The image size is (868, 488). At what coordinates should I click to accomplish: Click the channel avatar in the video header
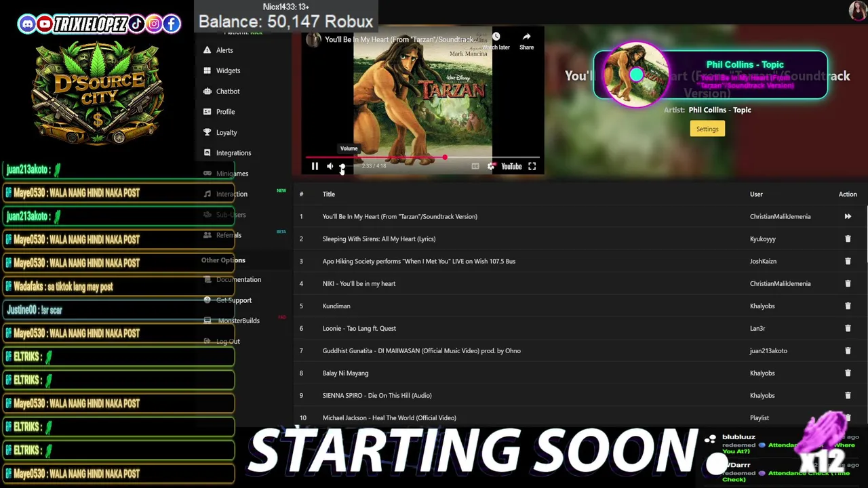[x=313, y=39]
